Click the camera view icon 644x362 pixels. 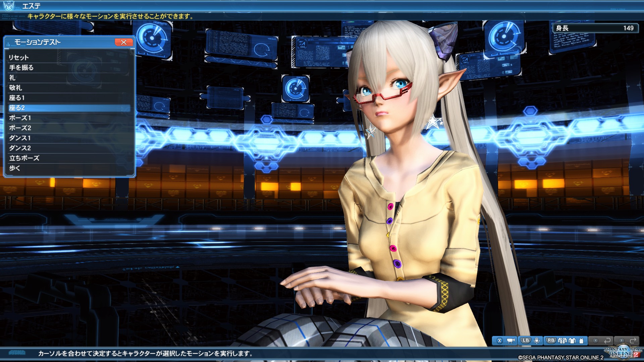pos(511,341)
